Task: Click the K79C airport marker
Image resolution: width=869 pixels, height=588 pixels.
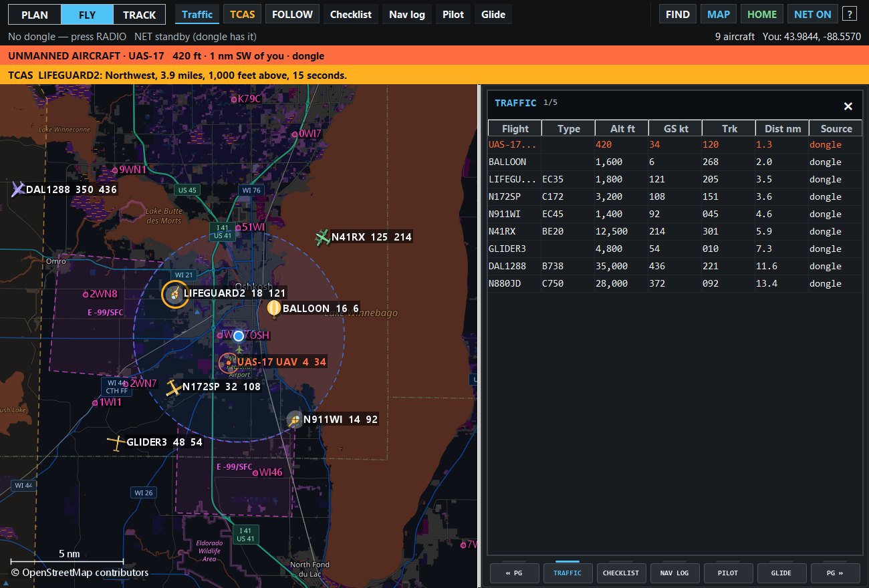Action: tap(234, 99)
